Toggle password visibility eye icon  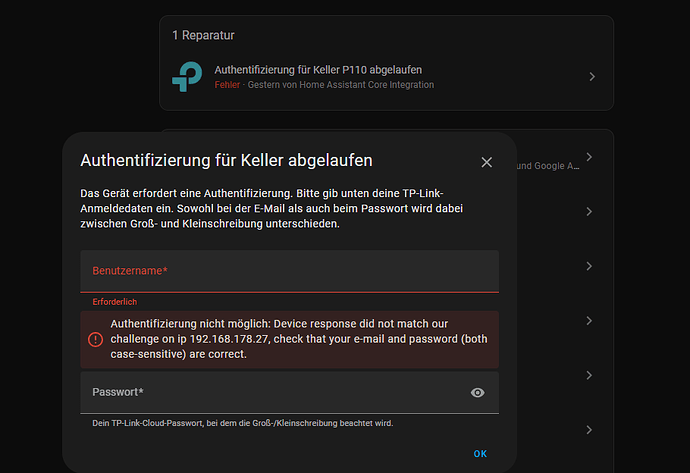[x=477, y=392]
